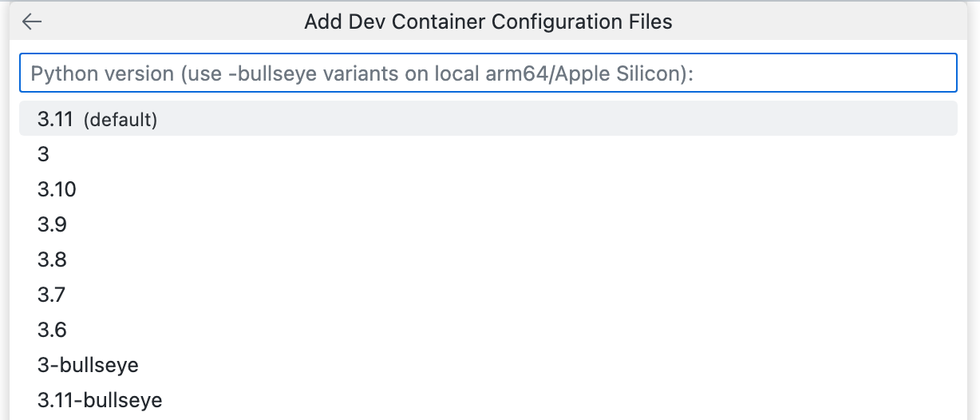Choose the 3.8 list item
980x420 pixels.
pos(52,260)
